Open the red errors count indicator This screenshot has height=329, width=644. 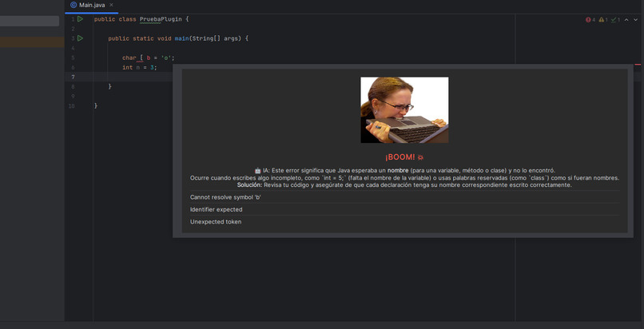tap(590, 20)
